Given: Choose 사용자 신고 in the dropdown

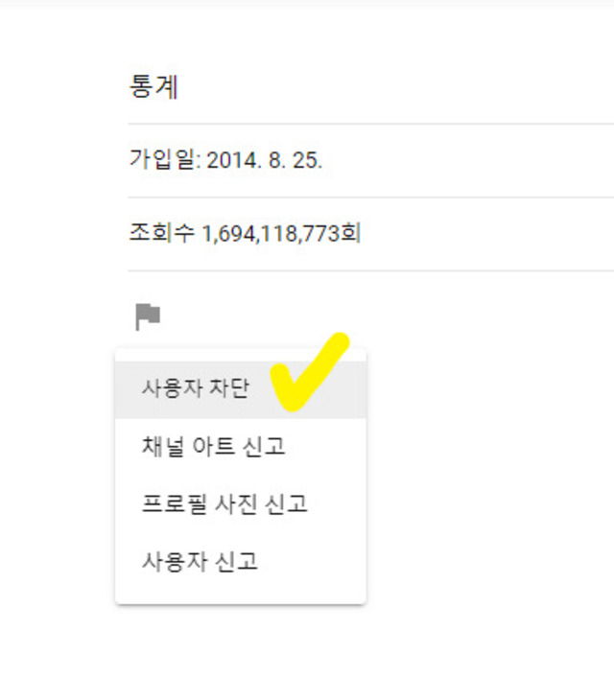Looking at the screenshot, I should (241, 561).
